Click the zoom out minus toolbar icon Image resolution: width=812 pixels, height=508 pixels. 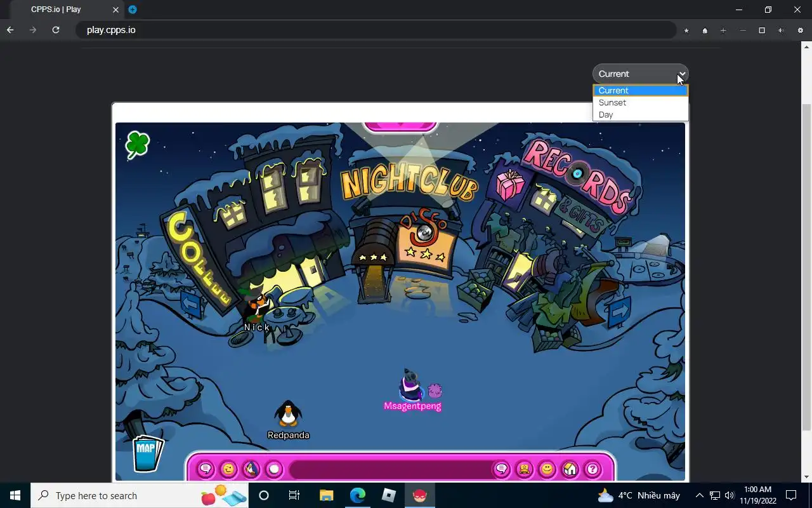pos(743,30)
